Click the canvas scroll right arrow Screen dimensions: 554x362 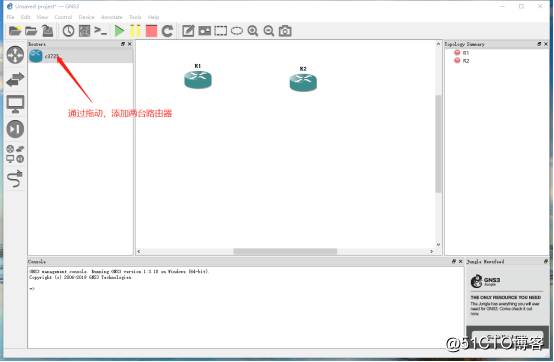431,251
